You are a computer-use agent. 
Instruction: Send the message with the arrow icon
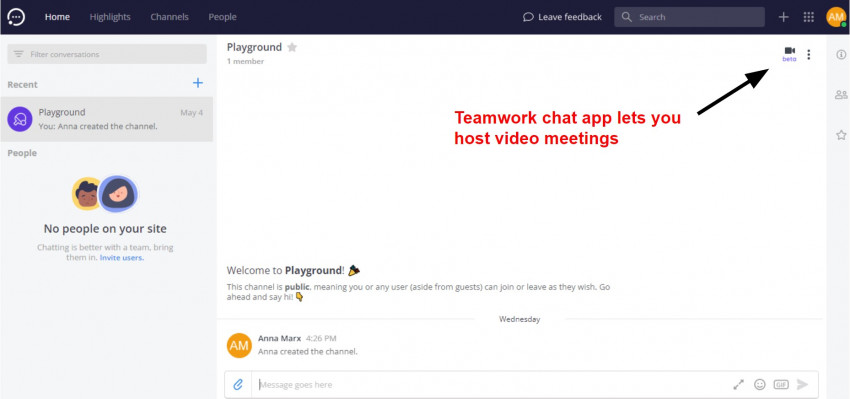pos(802,384)
